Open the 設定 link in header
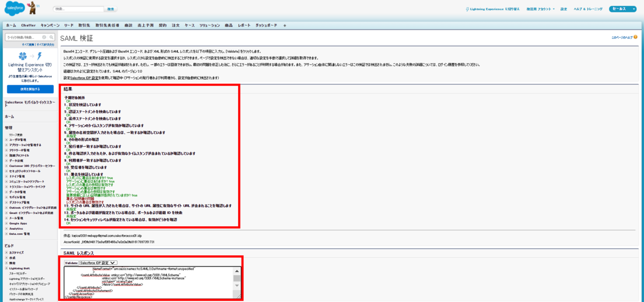This screenshot has width=644, height=302. point(563,9)
